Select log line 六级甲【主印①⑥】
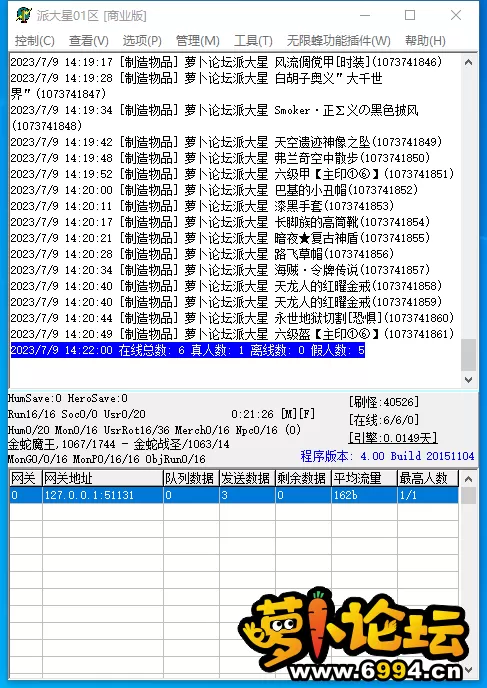 click(232, 174)
